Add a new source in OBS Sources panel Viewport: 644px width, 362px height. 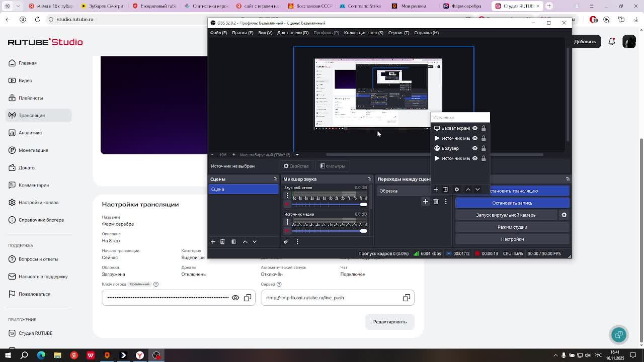[x=436, y=190]
